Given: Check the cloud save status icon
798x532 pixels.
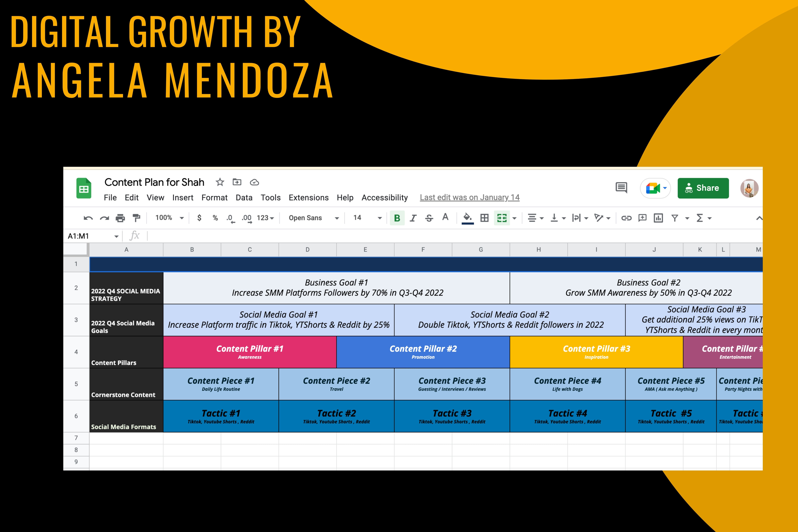Looking at the screenshot, I should tap(254, 183).
